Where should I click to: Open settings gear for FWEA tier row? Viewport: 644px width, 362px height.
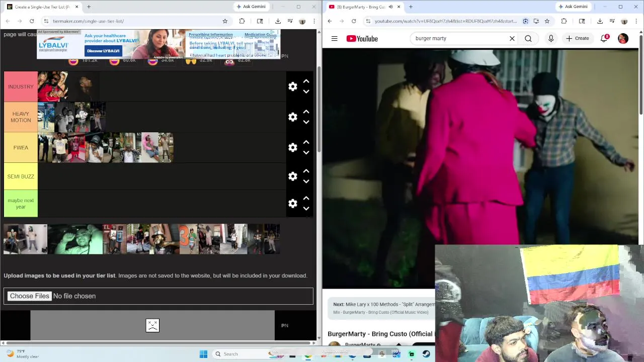coord(293,147)
